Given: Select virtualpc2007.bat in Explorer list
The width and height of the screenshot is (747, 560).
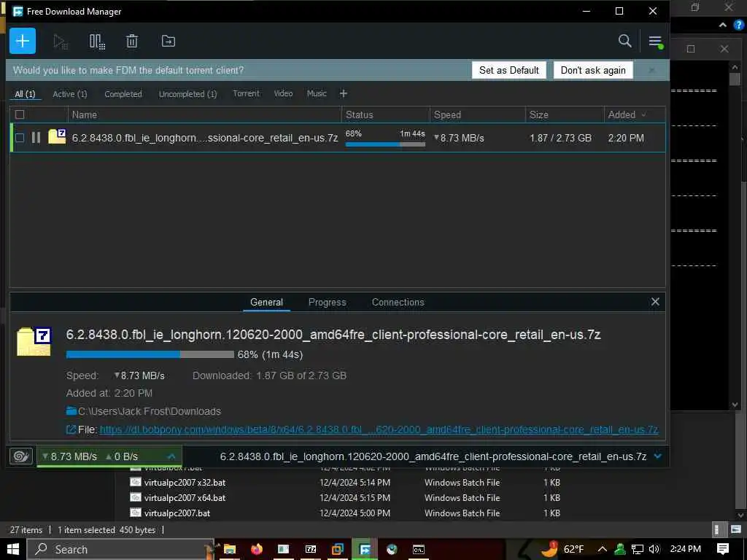Looking at the screenshot, I should [177, 513].
